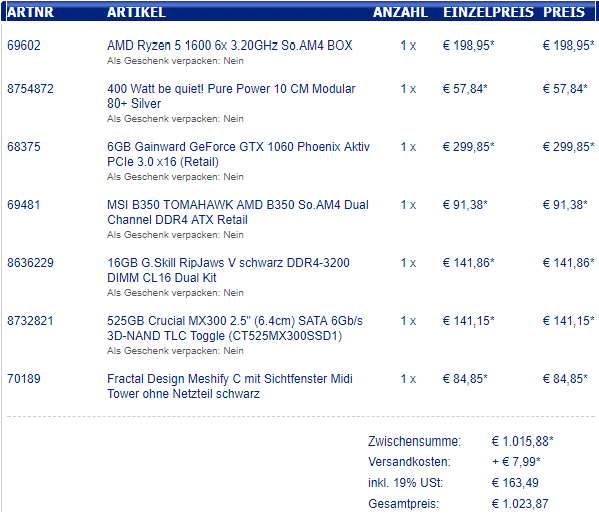Open the Fractal Design Meshify C link
The image size is (599, 518).
coord(230,386)
